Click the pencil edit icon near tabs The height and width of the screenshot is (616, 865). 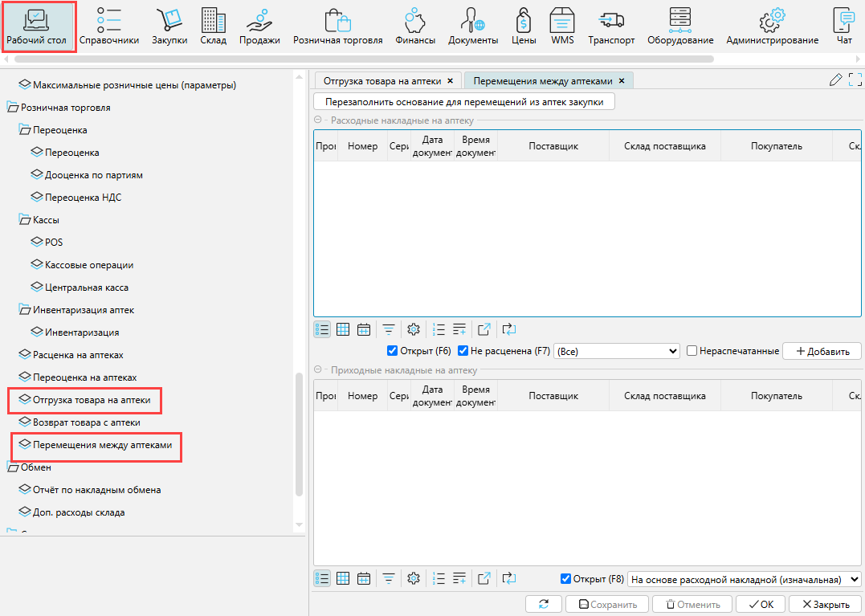pos(836,80)
